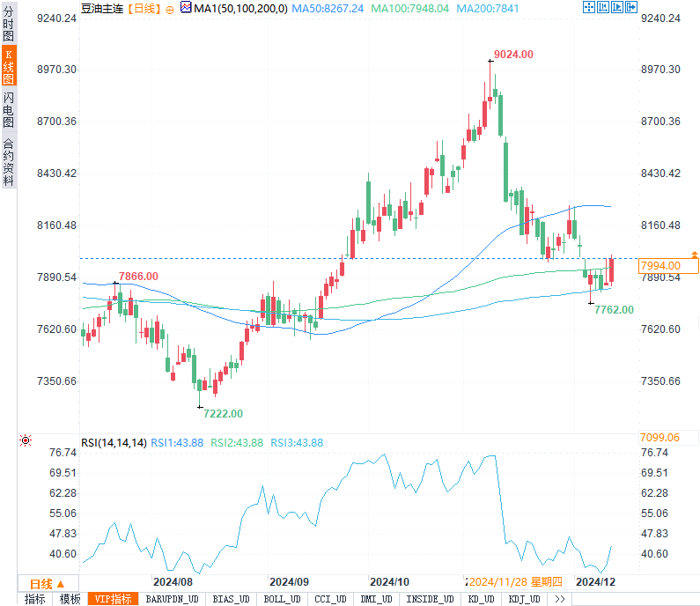Viewport: 700px width, 606px height.
Task: Click the red sun settings icon near RSI
Action: coord(26,440)
